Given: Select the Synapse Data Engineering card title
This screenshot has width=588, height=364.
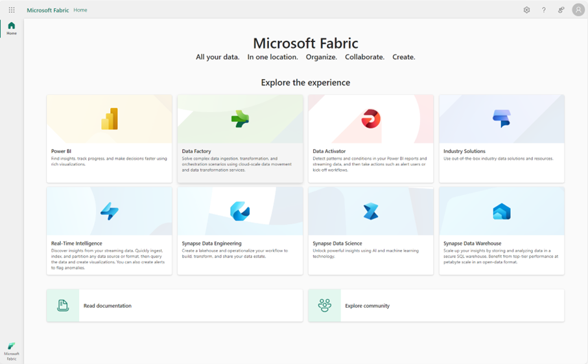Looking at the screenshot, I should pos(211,243).
